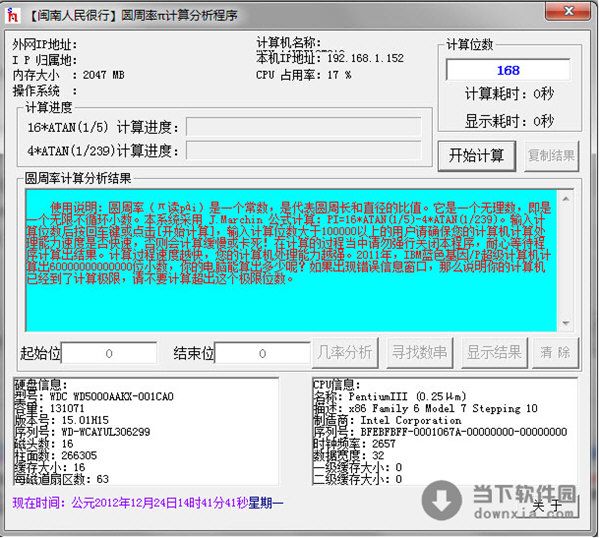Click the 关于 button

(550, 506)
